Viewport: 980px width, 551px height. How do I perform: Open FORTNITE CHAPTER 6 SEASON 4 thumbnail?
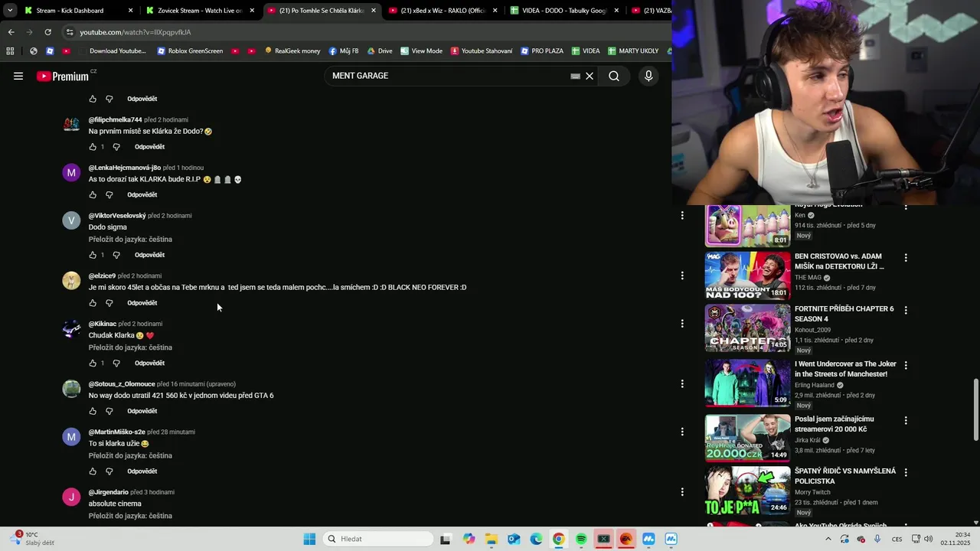[747, 328]
